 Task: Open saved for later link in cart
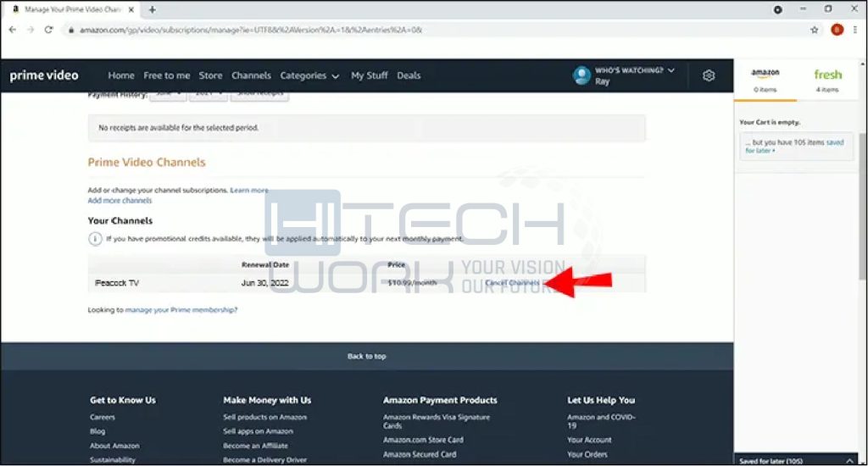(x=795, y=146)
